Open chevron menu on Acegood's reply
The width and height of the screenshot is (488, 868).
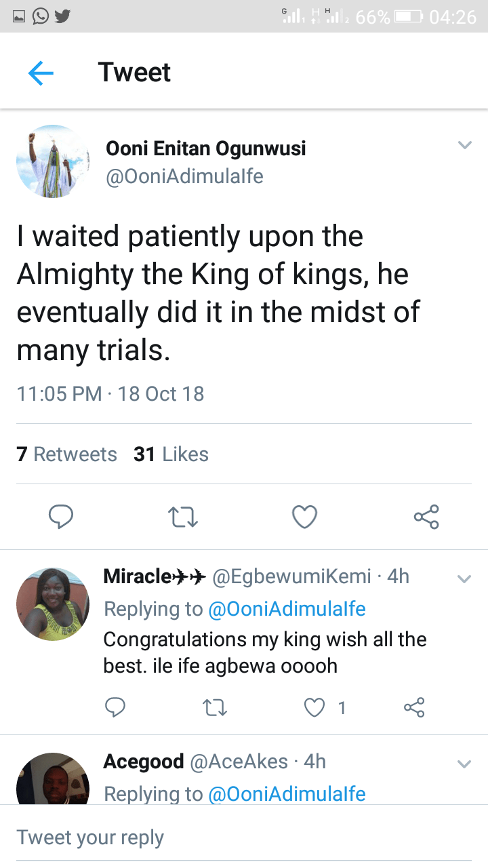[x=464, y=764]
